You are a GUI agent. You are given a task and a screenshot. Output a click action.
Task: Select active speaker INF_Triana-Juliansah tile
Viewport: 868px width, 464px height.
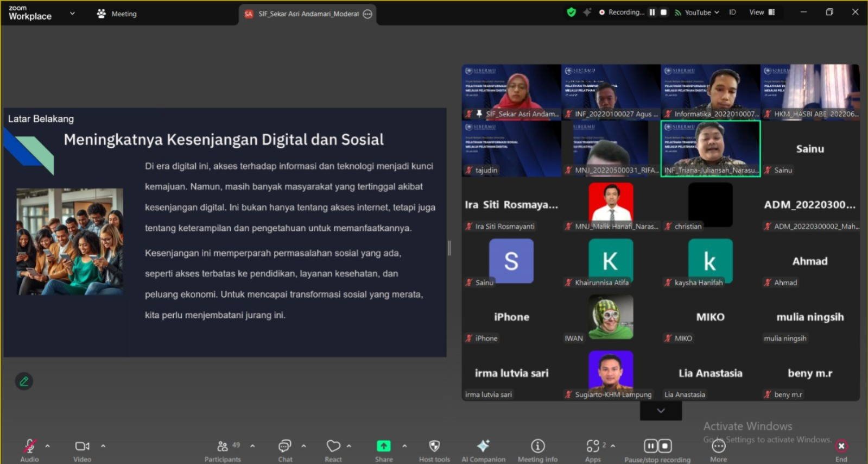click(711, 148)
